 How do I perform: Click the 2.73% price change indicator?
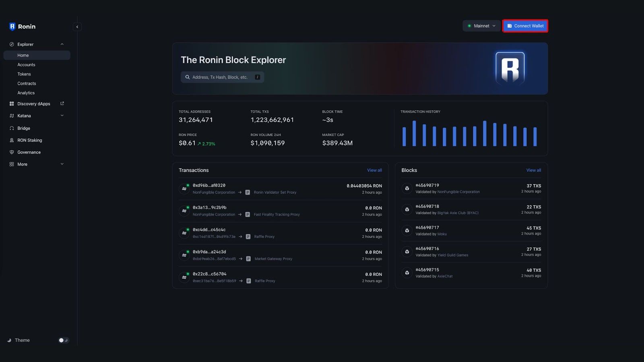click(206, 144)
